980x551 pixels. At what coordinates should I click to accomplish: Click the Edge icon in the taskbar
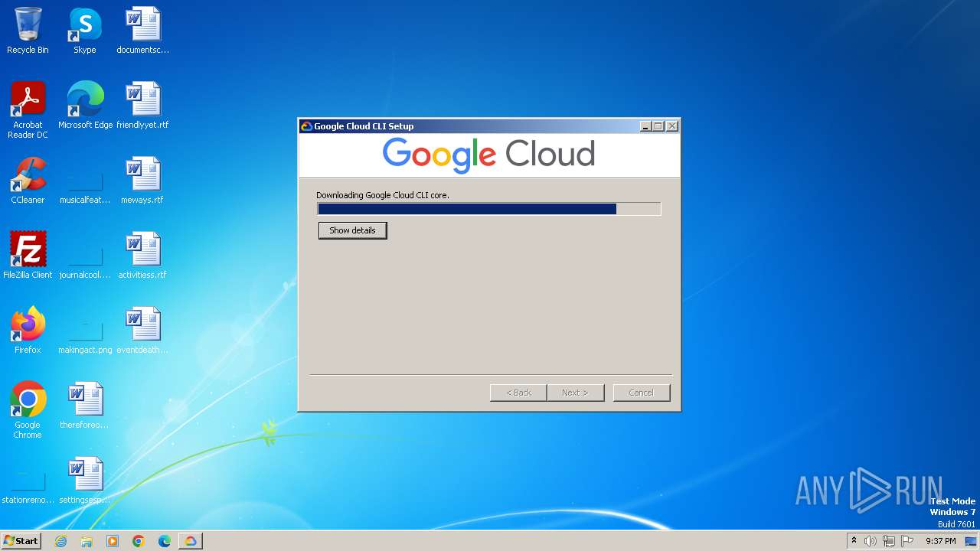click(x=165, y=541)
